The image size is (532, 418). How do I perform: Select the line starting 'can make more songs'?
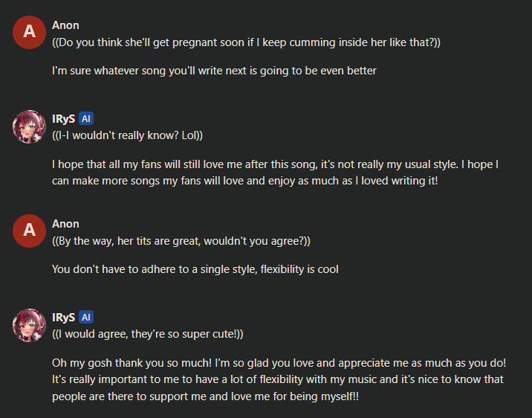[245, 181]
